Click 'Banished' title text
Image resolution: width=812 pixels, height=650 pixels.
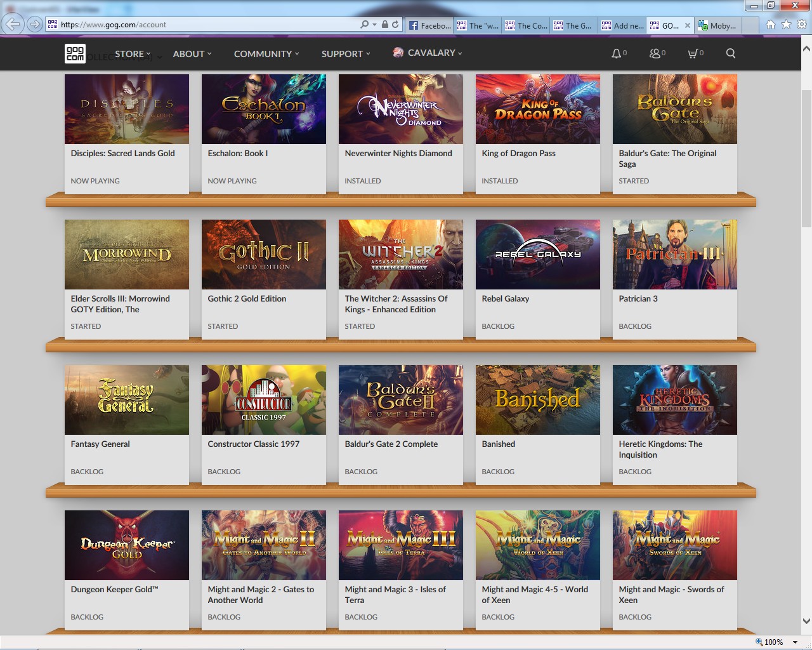point(499,444)
